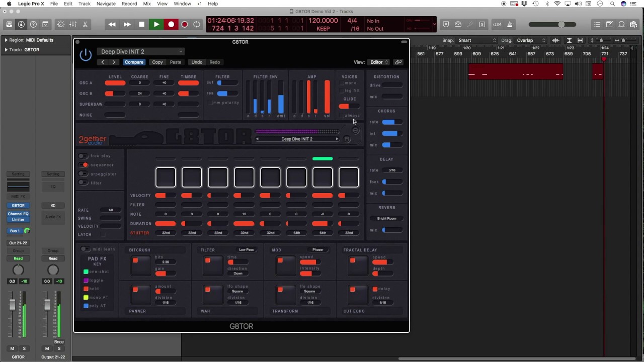This screenshot has width=644, height=362.
Task: Enable the free play mode toggle
Action: click(83, 156)
